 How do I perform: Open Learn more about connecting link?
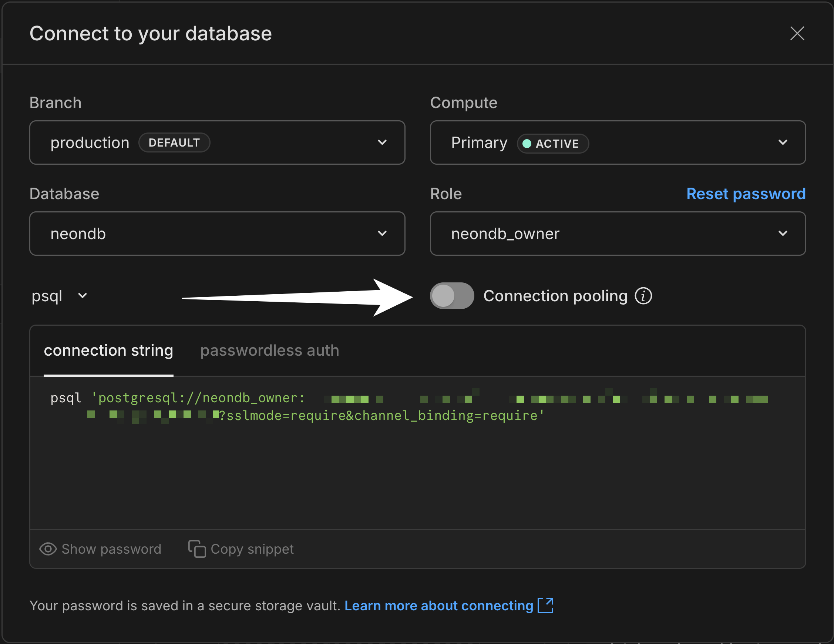pos(449,606)
